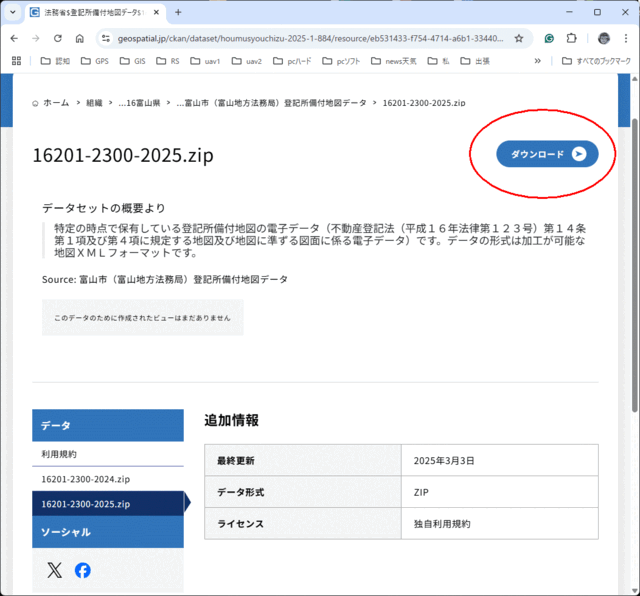Open the extensions puzzle icon
Screen dimensions: 640x596
[x=572, y=38]
